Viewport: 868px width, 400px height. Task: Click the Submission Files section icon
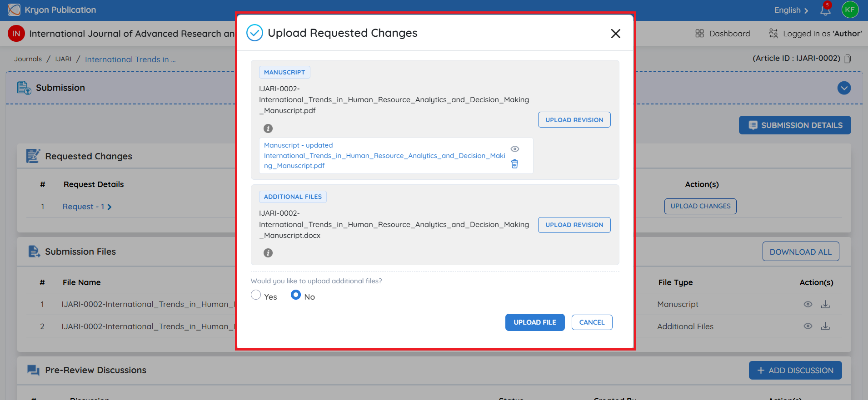[34, 252]
